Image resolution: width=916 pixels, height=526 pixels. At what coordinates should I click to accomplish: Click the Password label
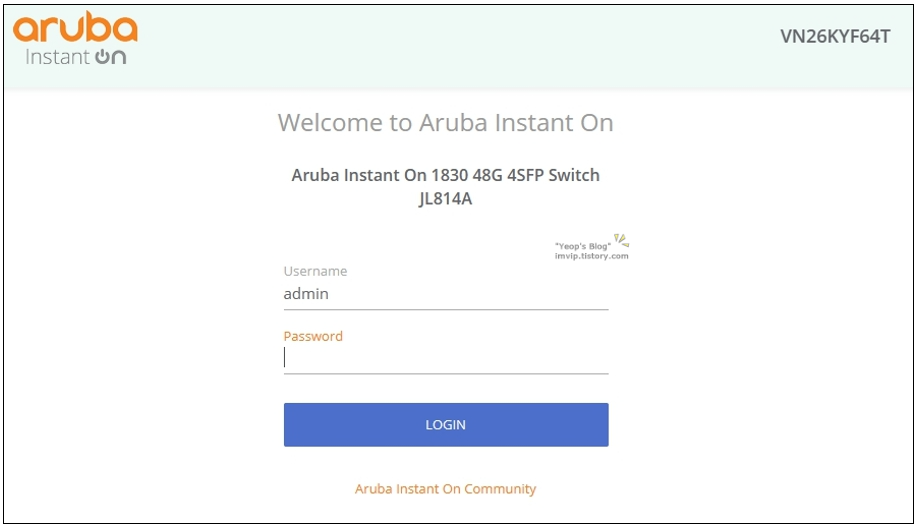313,337
